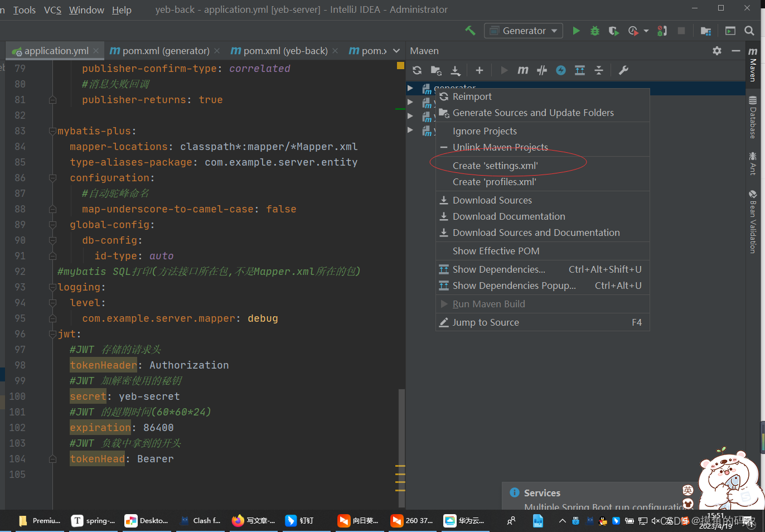
Task: Open the Database sidebar tool tab
Action: click(753, 117)
